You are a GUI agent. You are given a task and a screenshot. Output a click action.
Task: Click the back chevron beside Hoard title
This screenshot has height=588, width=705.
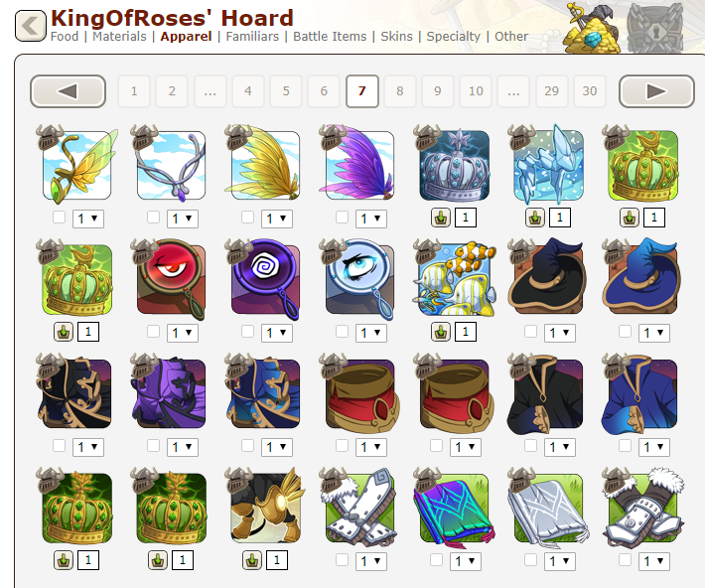click(x=31, y=26)
